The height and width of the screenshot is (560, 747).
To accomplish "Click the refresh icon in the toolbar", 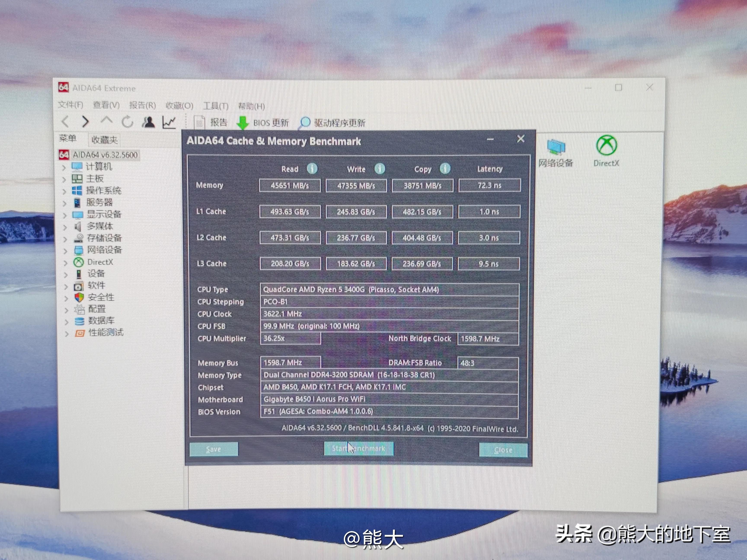I will coord(128,122).
